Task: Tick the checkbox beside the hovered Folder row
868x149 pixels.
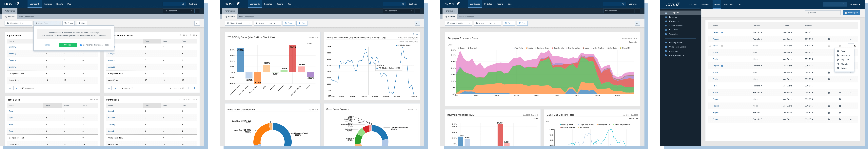Action: click(x=710, y=46)
